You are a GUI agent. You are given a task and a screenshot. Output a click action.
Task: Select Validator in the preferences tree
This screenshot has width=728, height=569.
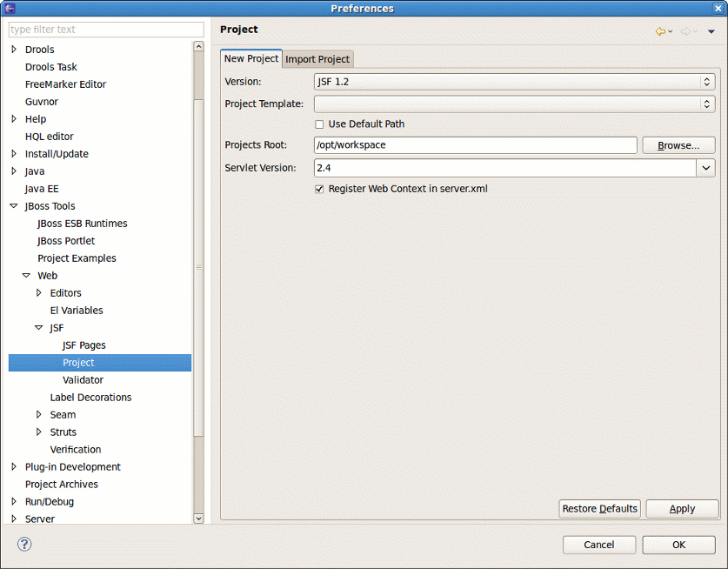pyautogui.click(x=82, y=379)
